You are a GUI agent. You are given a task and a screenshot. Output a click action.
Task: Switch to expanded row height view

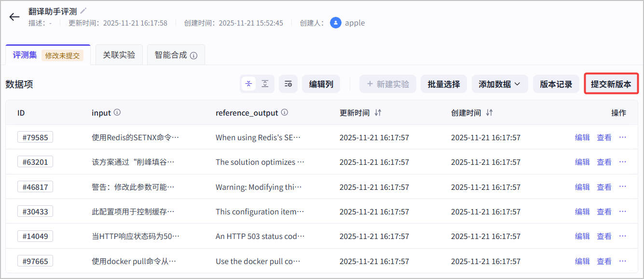[x=265, y=84]
